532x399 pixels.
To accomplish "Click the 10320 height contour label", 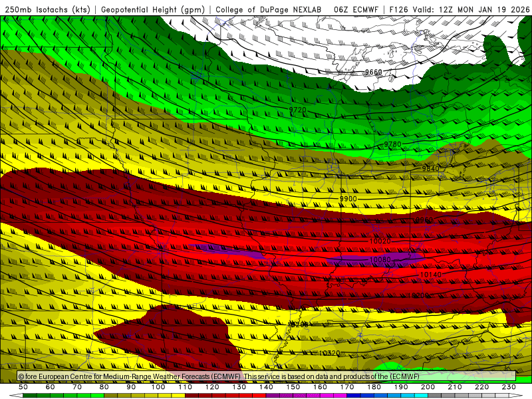I will pos(329,353).
